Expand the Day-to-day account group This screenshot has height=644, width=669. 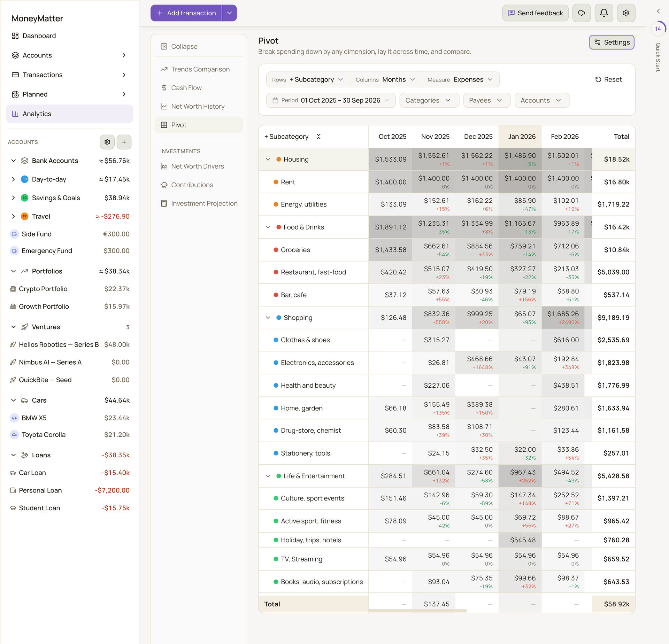(x=13, y=179)
